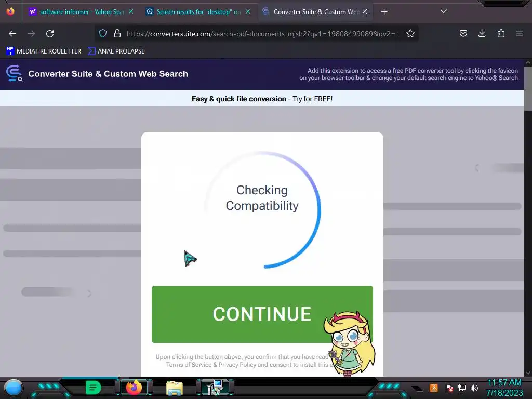The height and width of the screenshot is (399, 532).
Task: Open Action Center flag tray icon
Action: pos(449,388)
